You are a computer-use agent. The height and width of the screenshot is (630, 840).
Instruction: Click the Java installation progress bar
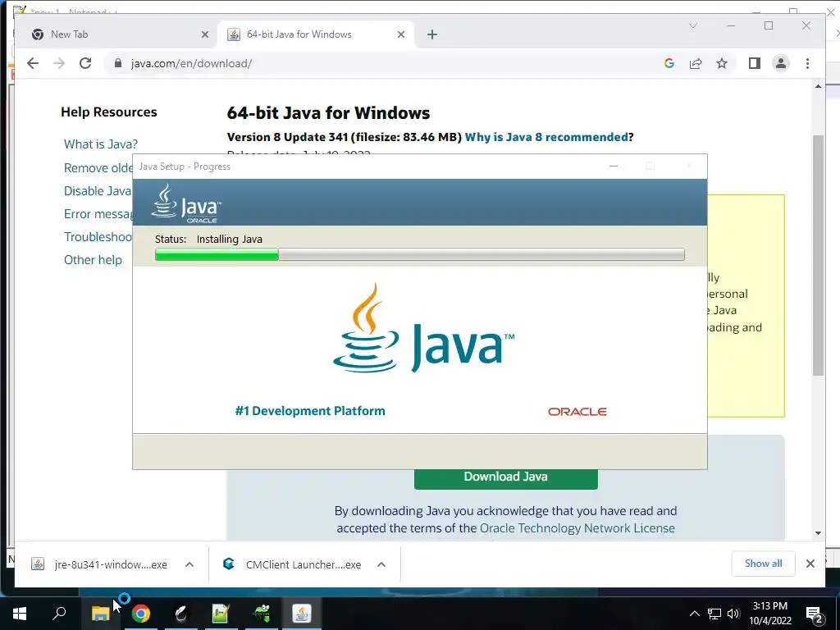[x=419, y=254]
